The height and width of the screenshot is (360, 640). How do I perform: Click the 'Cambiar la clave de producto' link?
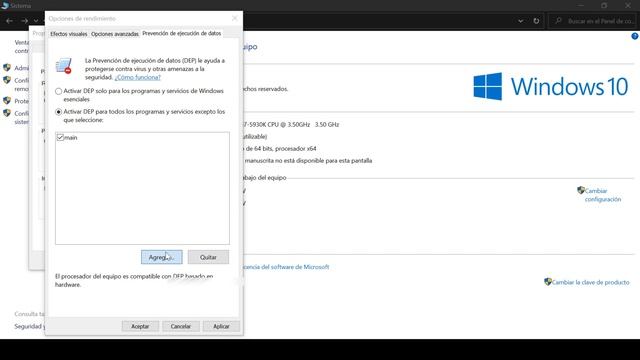click(591, 282)
